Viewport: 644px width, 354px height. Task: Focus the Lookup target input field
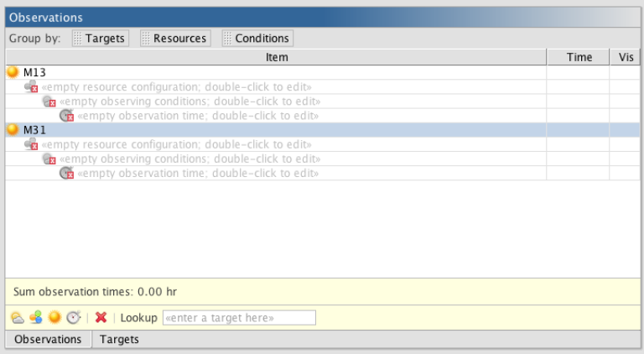240,318
